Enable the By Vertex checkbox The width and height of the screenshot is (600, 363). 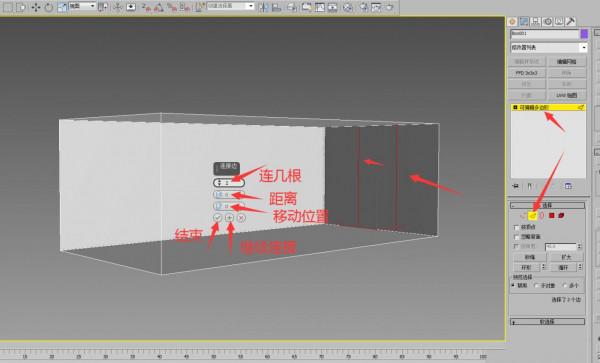click(x=517, y=228)
